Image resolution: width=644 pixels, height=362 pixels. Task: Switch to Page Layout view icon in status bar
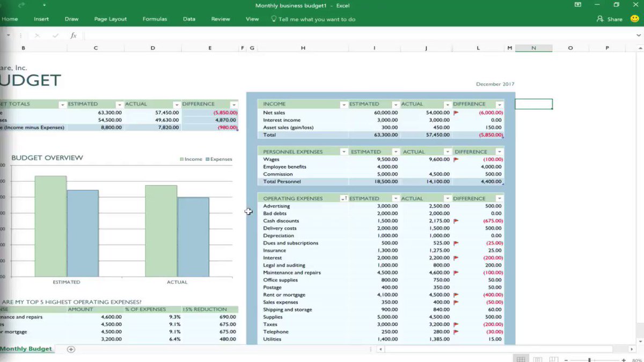(537, 359)
